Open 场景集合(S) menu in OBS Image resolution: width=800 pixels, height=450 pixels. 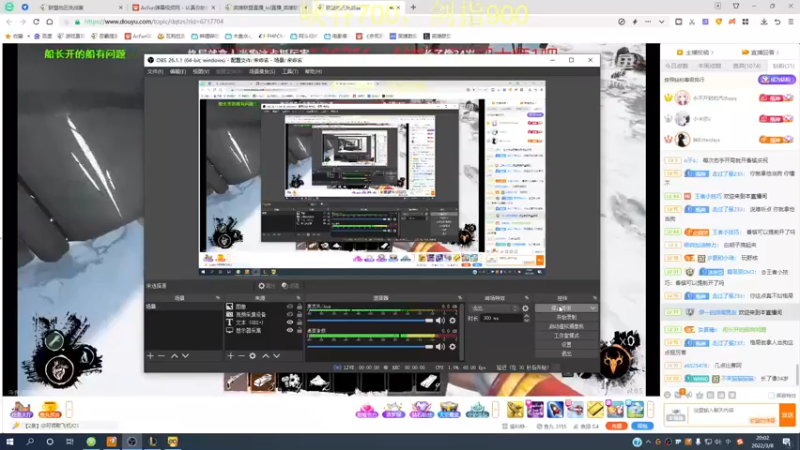pos(262,71)
